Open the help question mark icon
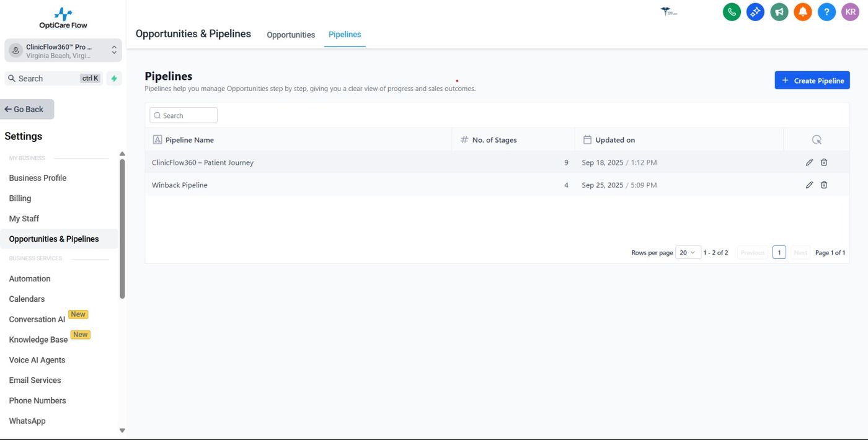868x440 pixels. tap(826, 12)
